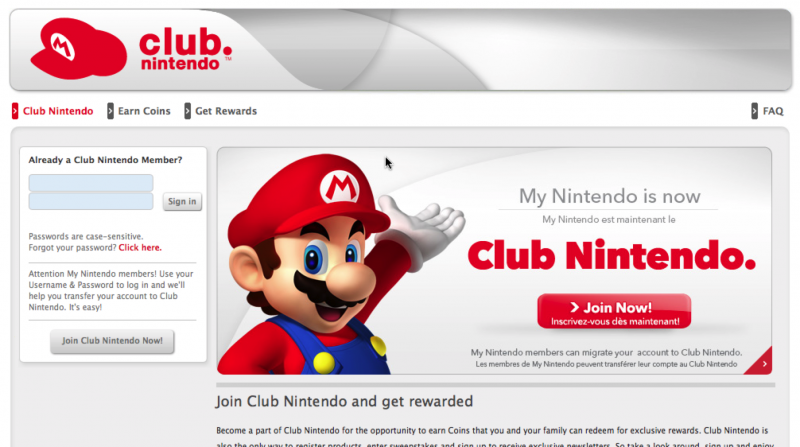The width and height of the screenshot is (800, 447).
Task: Click the arrow icon beside Earn Coins
Action: (x=110, y=111)
